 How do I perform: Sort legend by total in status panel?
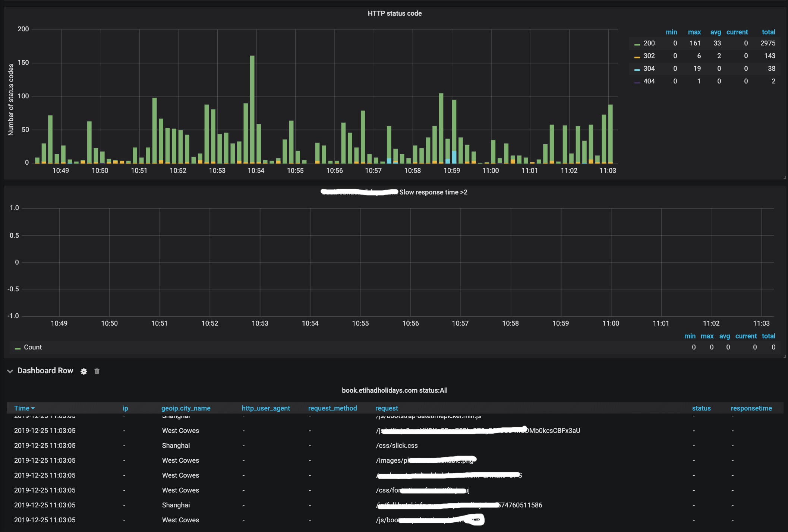click(x=768, y=32)
